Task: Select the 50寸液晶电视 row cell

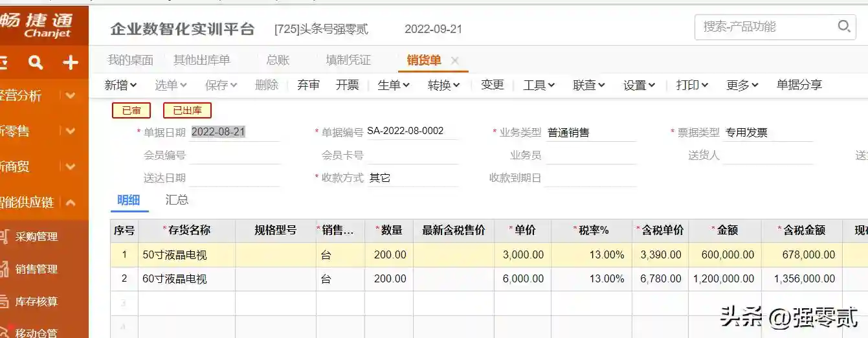Action: [186, 255]
